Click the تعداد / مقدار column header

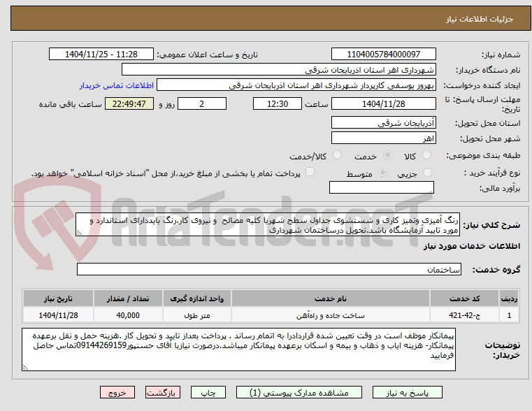coord(128,298)
